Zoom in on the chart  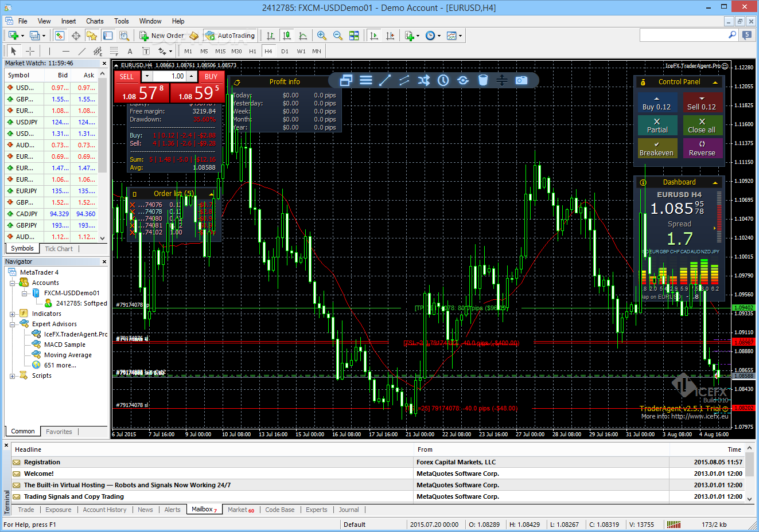[322, 36]
